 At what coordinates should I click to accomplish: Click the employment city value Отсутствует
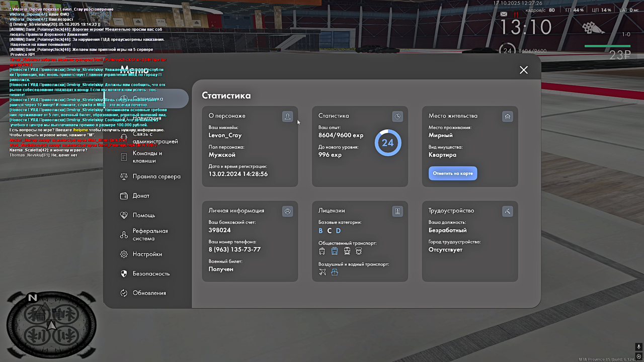click(446, 249)
